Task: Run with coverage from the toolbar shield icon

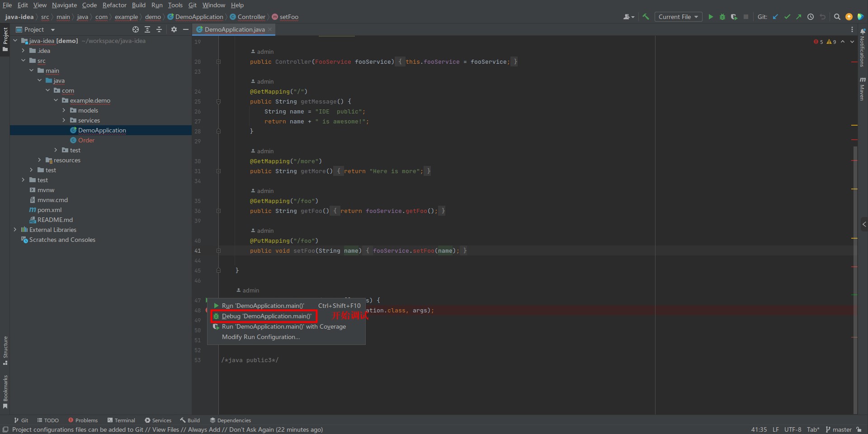Action: tap(734, 17)
